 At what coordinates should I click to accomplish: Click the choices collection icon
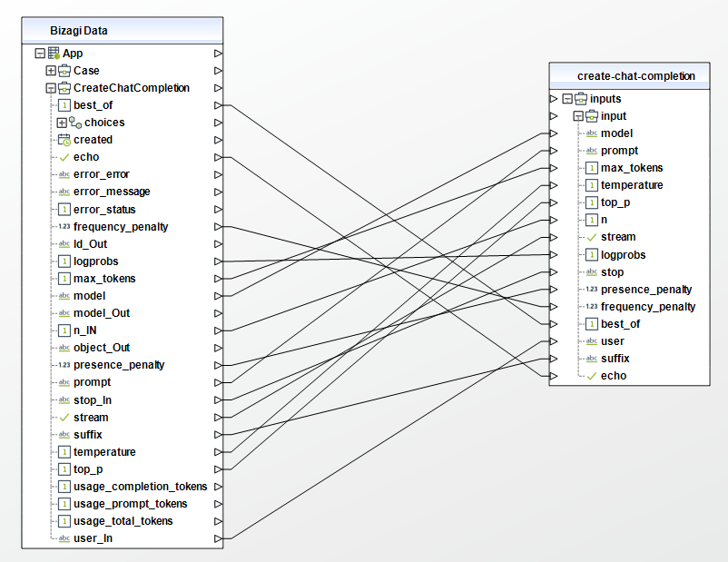[75, 123]
